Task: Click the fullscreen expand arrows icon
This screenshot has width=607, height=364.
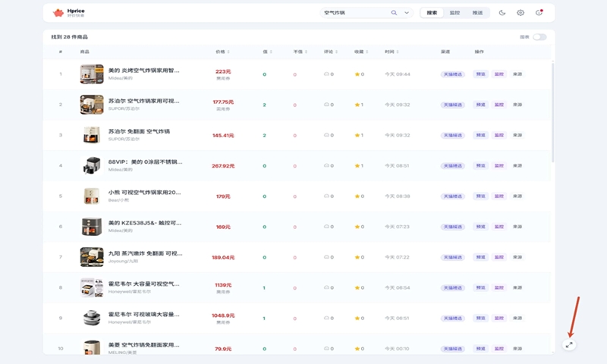Action: (569, 344)
